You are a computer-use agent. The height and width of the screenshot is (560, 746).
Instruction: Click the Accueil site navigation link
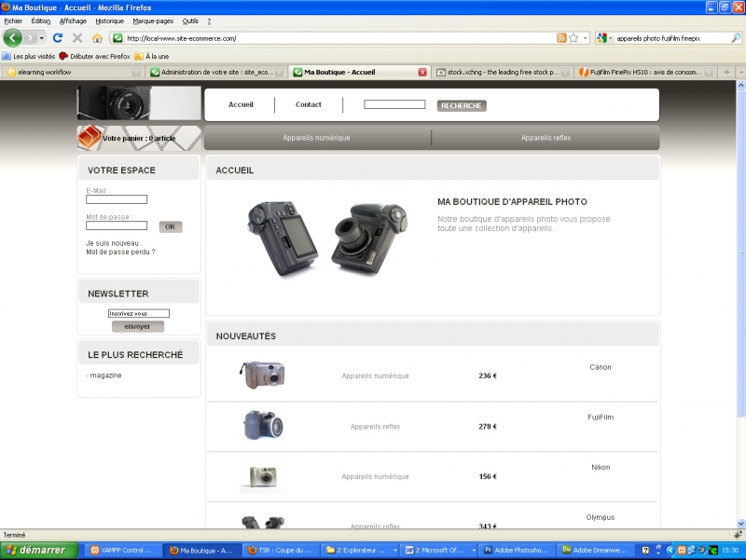pos(241,104)
